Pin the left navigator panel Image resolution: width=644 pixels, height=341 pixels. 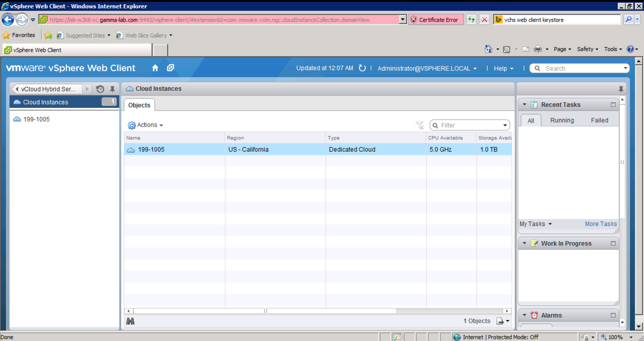(112, 89)
